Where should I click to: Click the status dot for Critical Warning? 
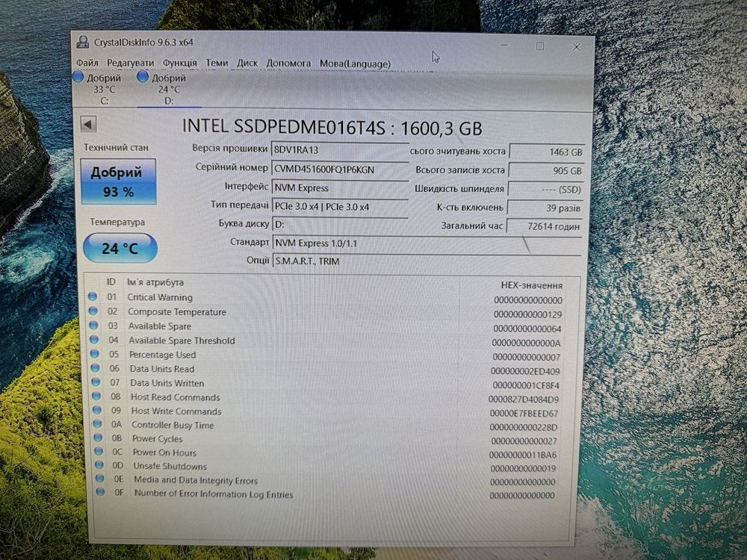93,296
